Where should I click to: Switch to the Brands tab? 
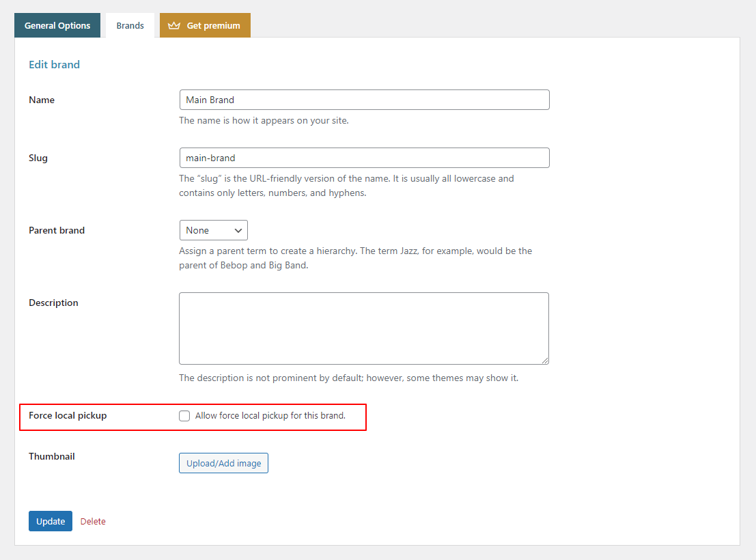click(130, 26)
